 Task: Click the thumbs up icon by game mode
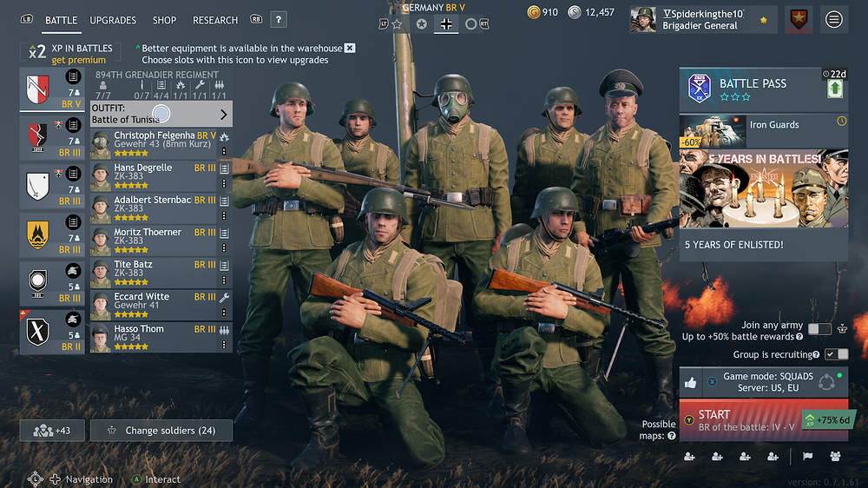pyautogui.click(x=690, y=382)
